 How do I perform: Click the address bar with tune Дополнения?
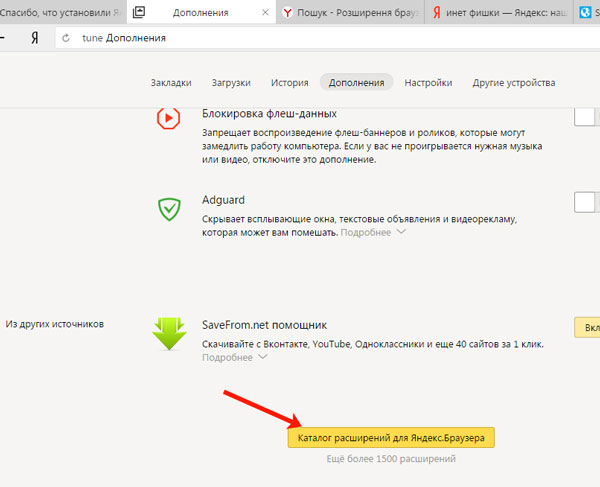pos(300,38)
